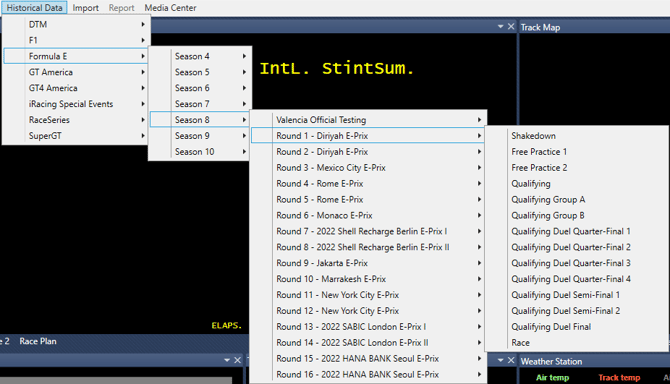Open iRacing Special Events submenu
This screenshot has width=670, height=384.
(76, 104)
